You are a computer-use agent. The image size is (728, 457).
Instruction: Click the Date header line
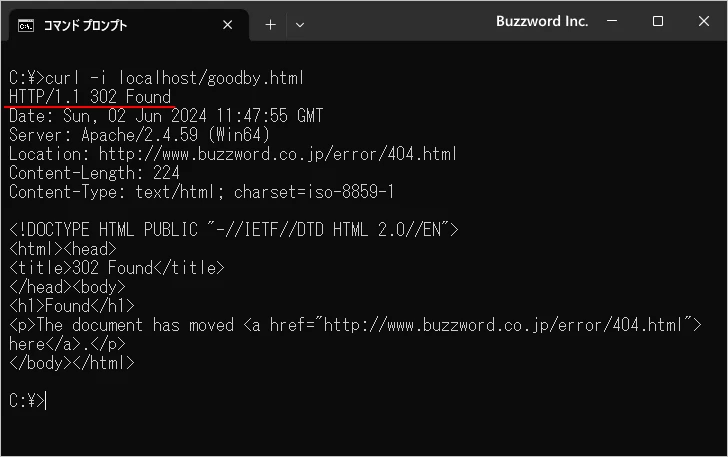[x=165, y=115]
